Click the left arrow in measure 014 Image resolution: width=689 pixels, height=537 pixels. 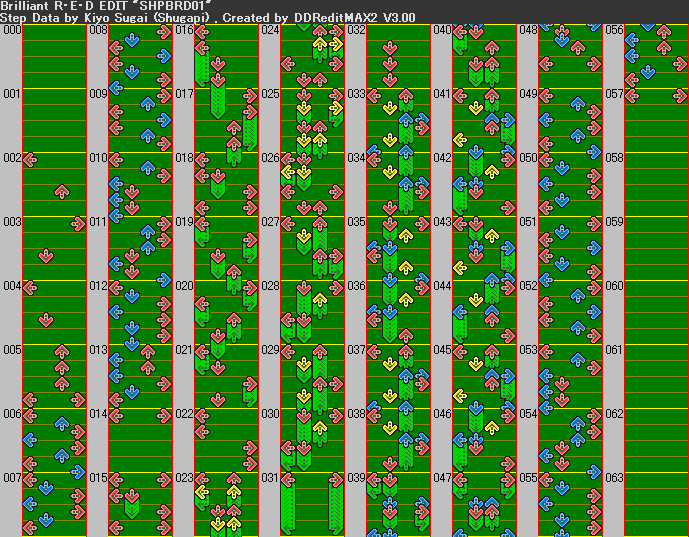(x=116, y=416)
